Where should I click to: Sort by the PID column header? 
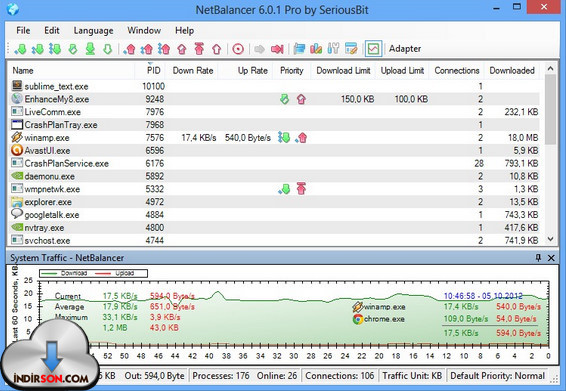(150, 70)
